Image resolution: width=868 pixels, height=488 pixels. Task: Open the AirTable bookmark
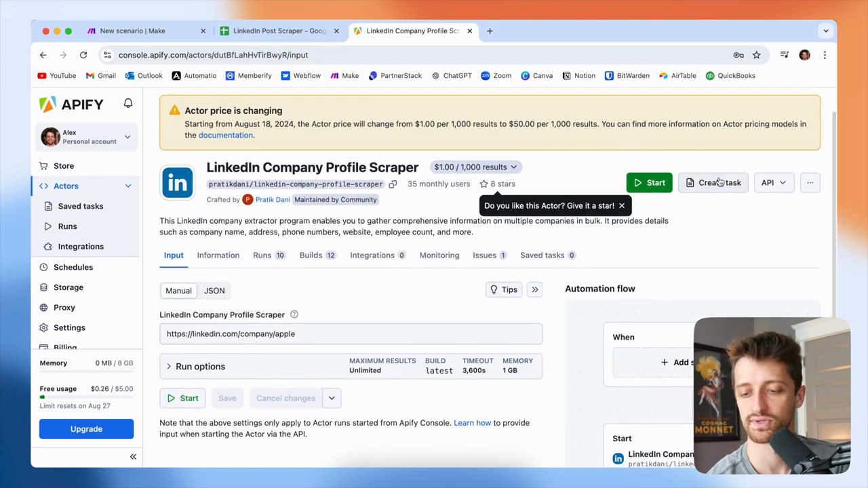point(677,76)
